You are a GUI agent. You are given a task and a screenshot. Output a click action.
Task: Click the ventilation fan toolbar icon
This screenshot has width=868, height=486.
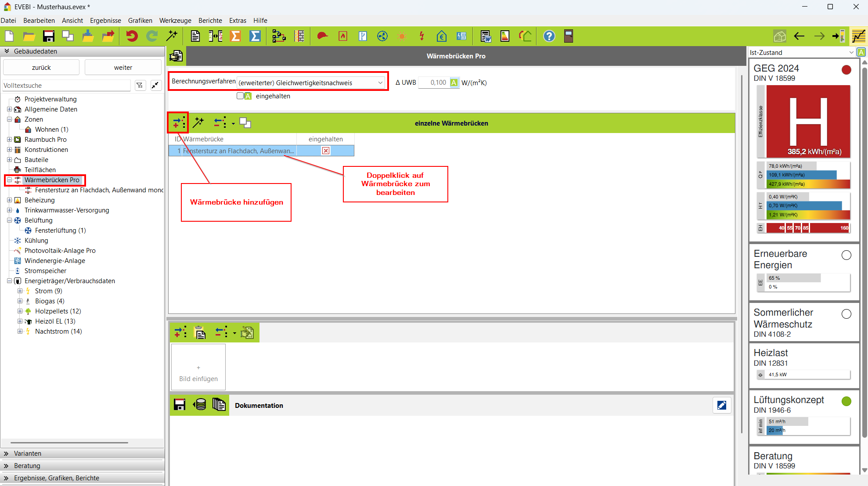pos(382,36)
